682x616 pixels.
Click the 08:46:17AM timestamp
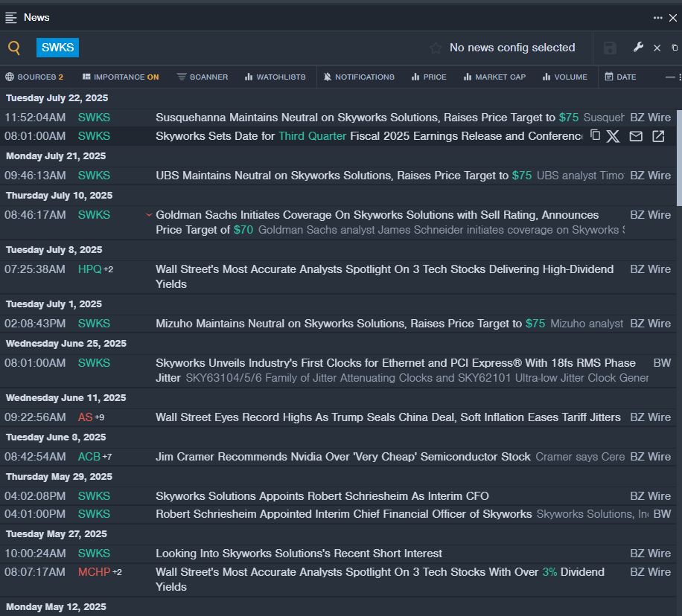tap(35, 215)
